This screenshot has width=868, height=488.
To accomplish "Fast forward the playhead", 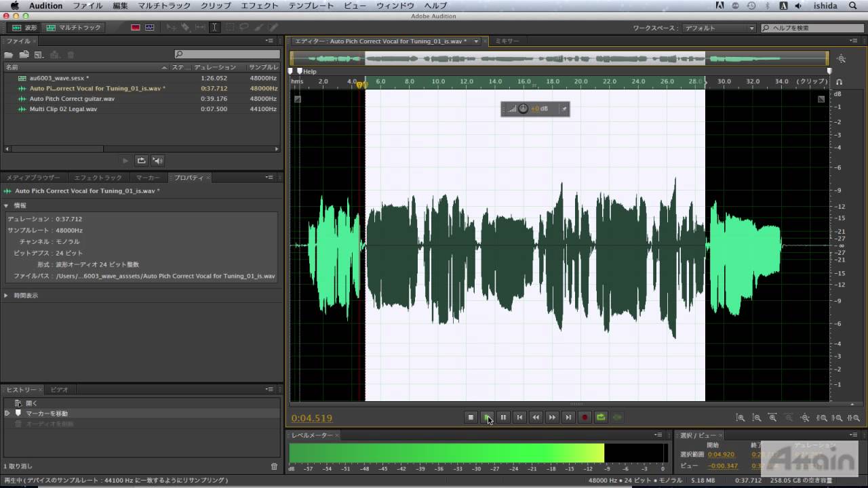I will 552,418.
